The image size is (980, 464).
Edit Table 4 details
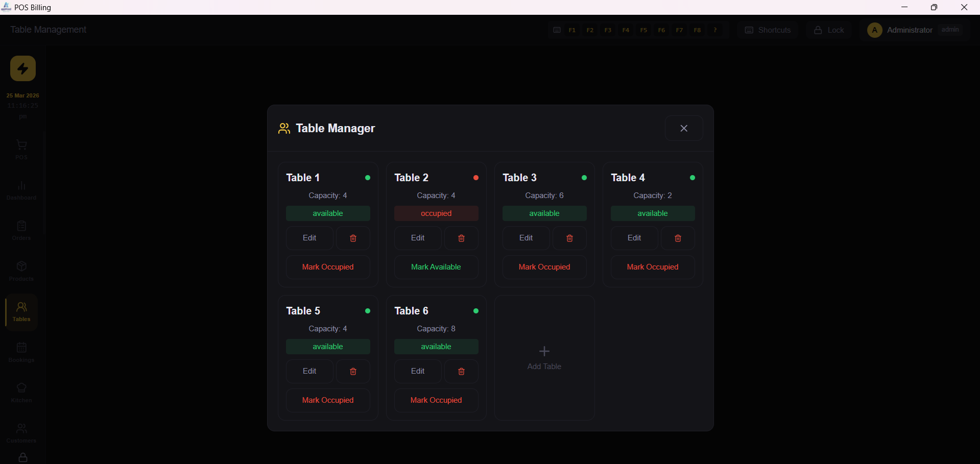click(634, 238)
